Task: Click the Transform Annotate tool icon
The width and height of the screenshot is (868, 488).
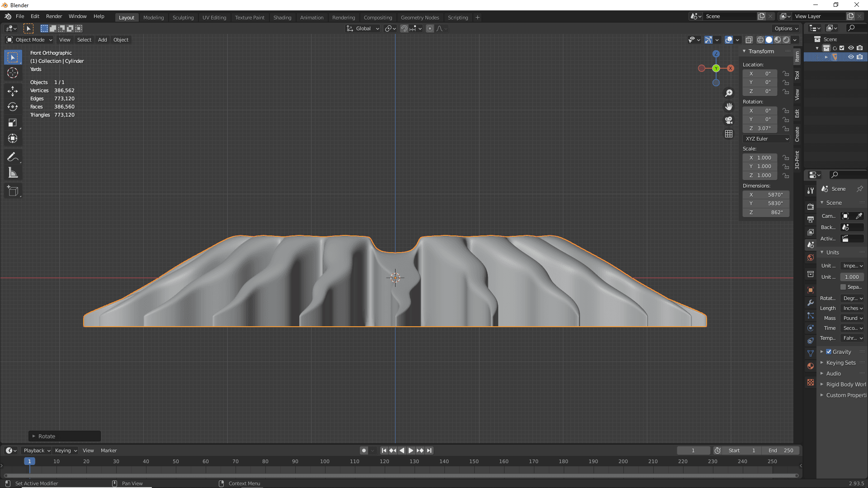Action: [13, 156]
